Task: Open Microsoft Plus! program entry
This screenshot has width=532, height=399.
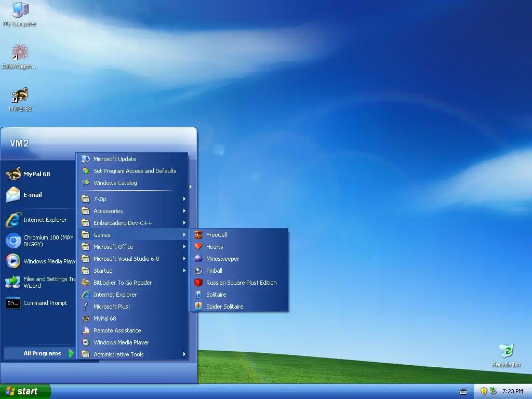Action: 134,307
